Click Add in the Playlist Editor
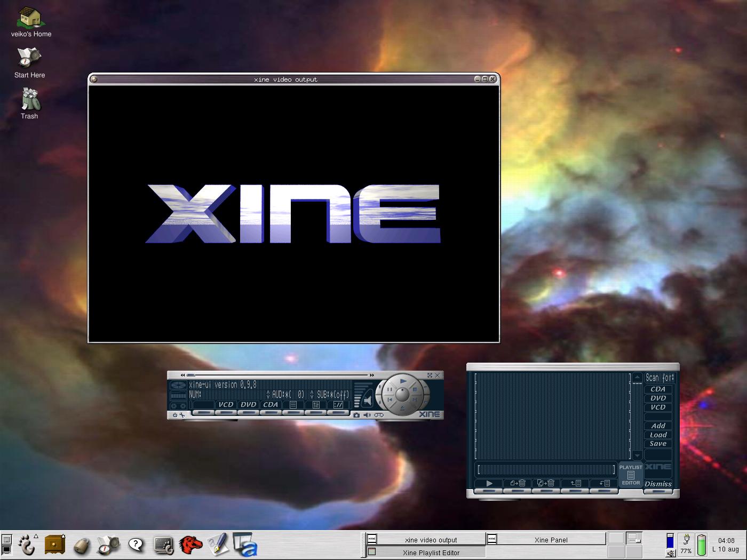The height and width of the screenshot is (560, 747). (658, 426)
